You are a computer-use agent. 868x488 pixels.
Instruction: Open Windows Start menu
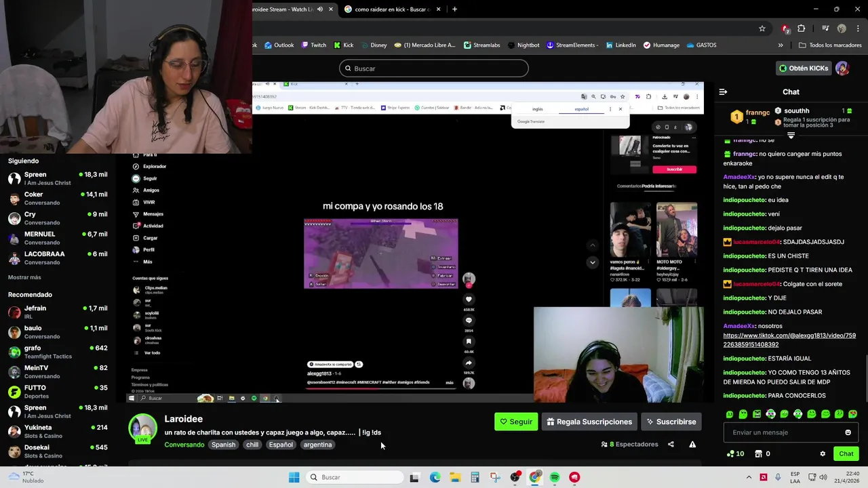pyautogui.click(x=294, y=477)
